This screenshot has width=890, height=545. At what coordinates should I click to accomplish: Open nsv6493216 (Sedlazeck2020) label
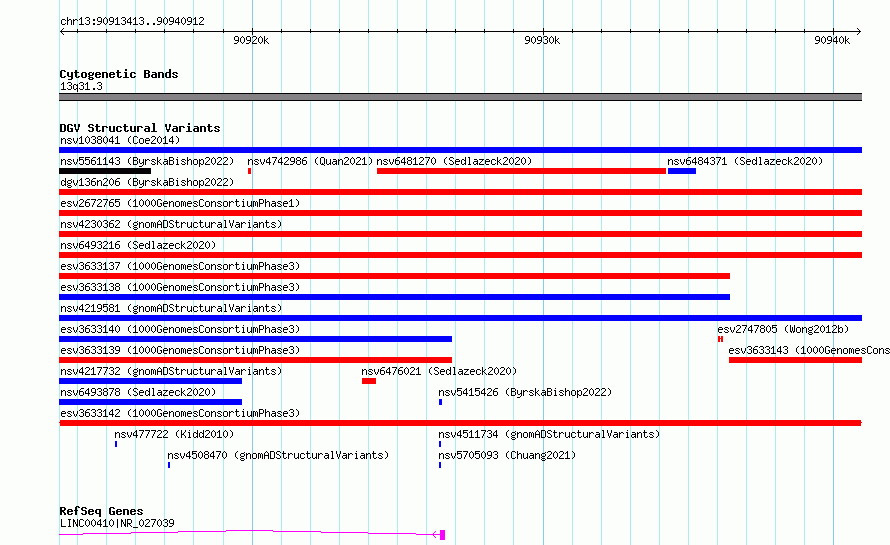click(x=138, y=245)
